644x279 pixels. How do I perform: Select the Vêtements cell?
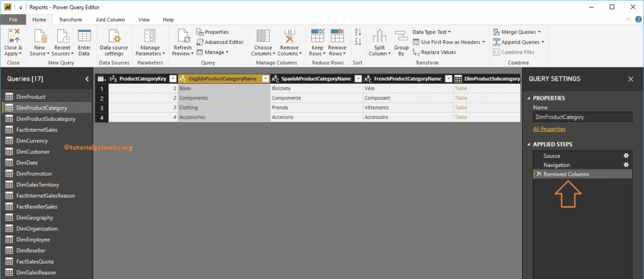(408, 108)
